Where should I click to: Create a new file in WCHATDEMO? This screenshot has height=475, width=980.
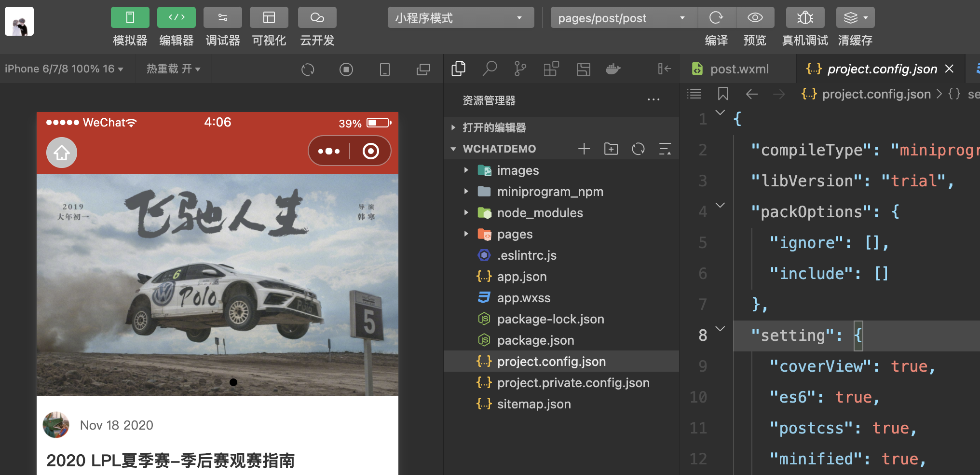pos(584,149)
